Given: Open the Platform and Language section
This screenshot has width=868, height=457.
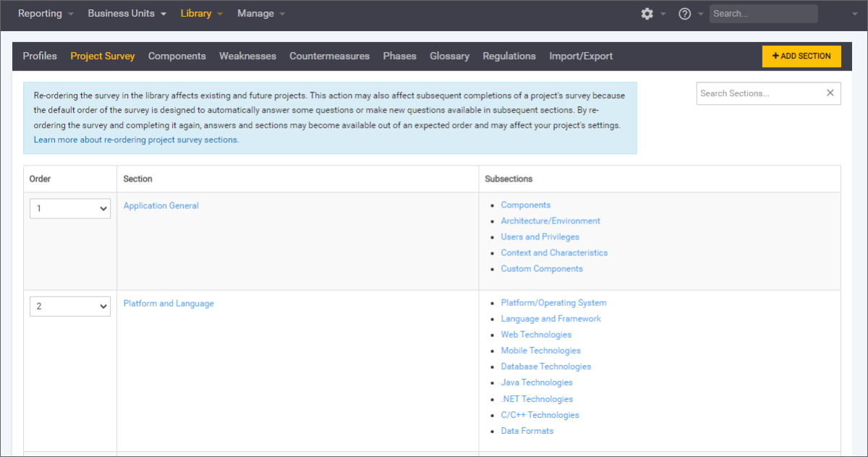Looking at the screenshot, I should pos(169,304).
